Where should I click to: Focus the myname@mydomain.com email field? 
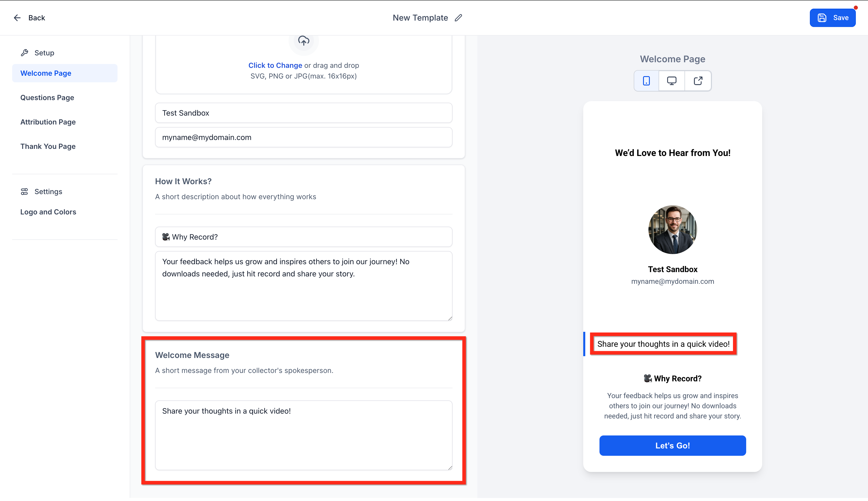(304, 137)
